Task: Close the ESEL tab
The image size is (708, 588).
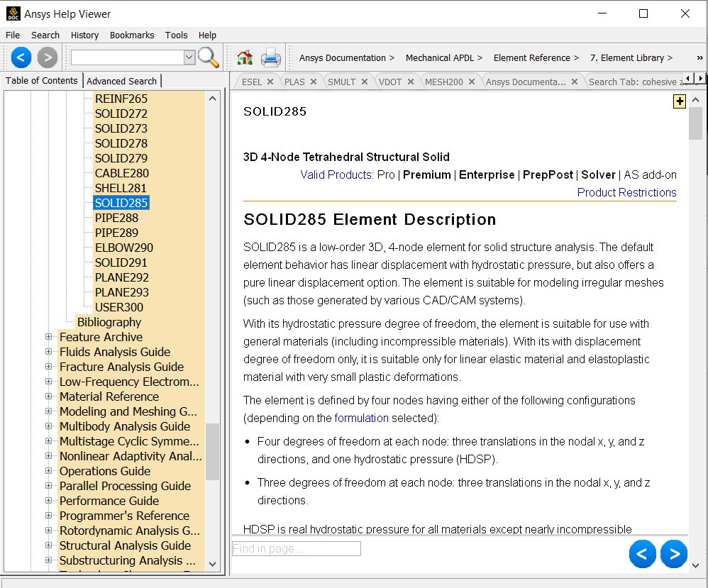Action: 270,82
